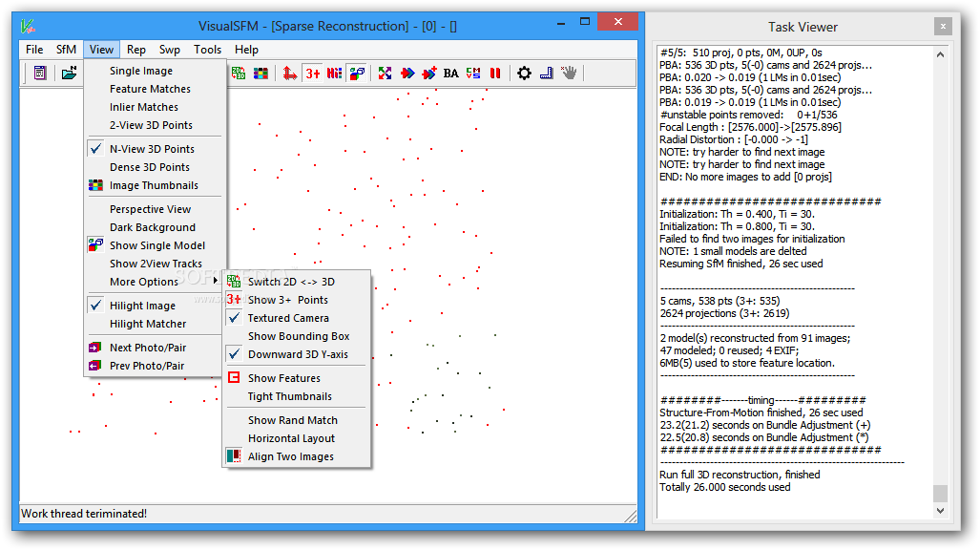Click the resume reconstruction arrow-plus icon
This screenshot has height=550, width=980.
(x=429, y=74)
